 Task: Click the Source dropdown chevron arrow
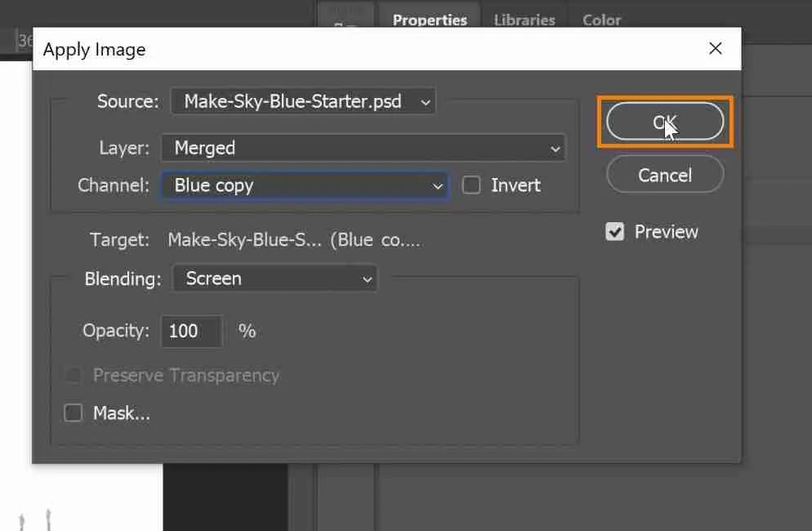(424, 101)
